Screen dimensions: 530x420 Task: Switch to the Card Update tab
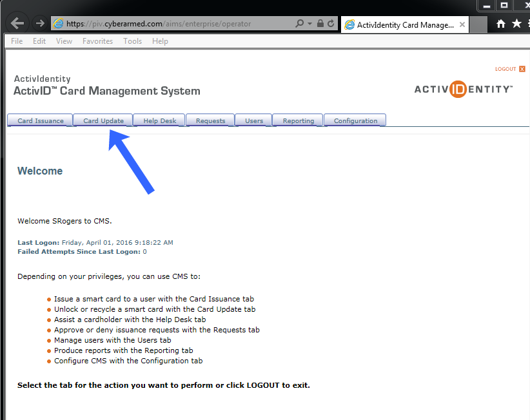(103, 120)
